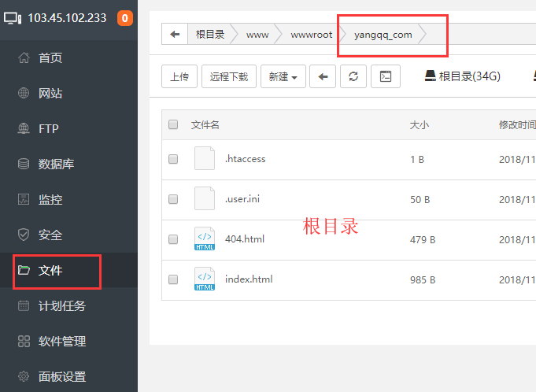Navigate to wwwroot in the breadcrumb path
Image resolution: width=536 pixels, height=392 pixels.
(312, 35)
